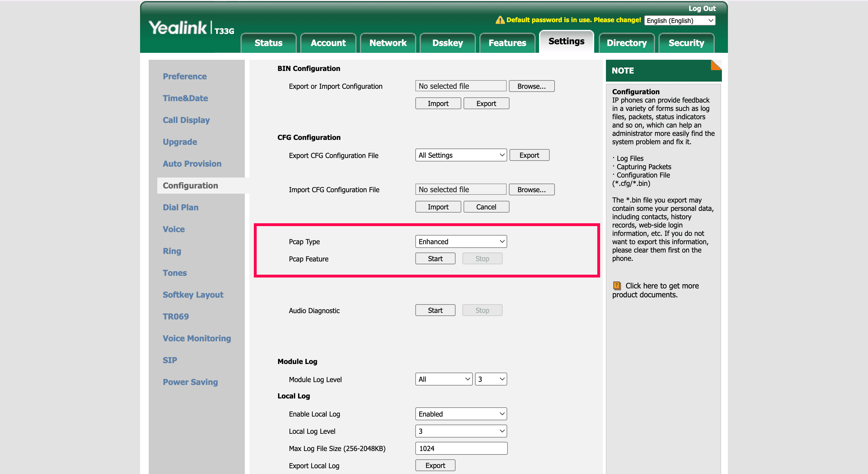
Task: Open the language selector dropdown
Action: 680,21
